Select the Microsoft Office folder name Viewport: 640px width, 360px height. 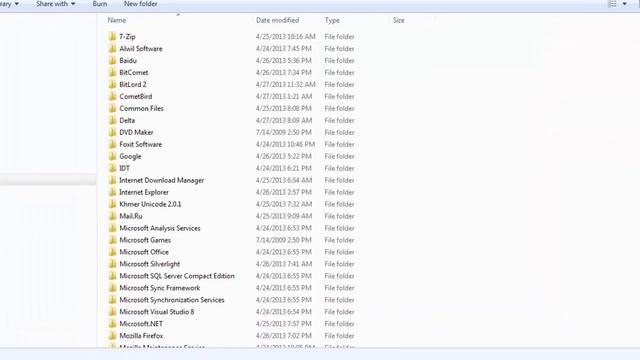tap(144, 252)
